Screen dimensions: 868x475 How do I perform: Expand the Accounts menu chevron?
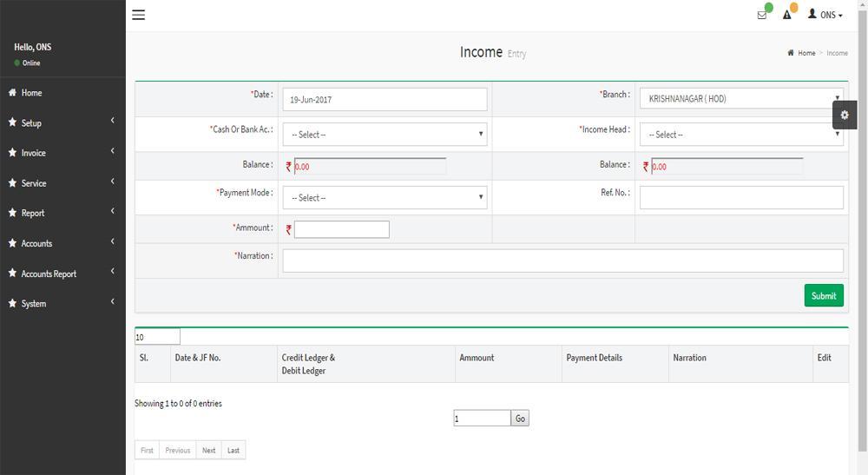112,241
